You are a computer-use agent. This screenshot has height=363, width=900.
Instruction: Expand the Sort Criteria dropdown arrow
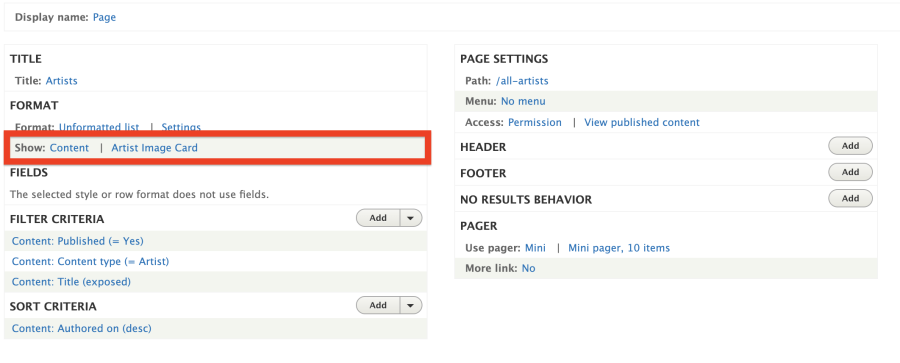click(x=410, y=306)
